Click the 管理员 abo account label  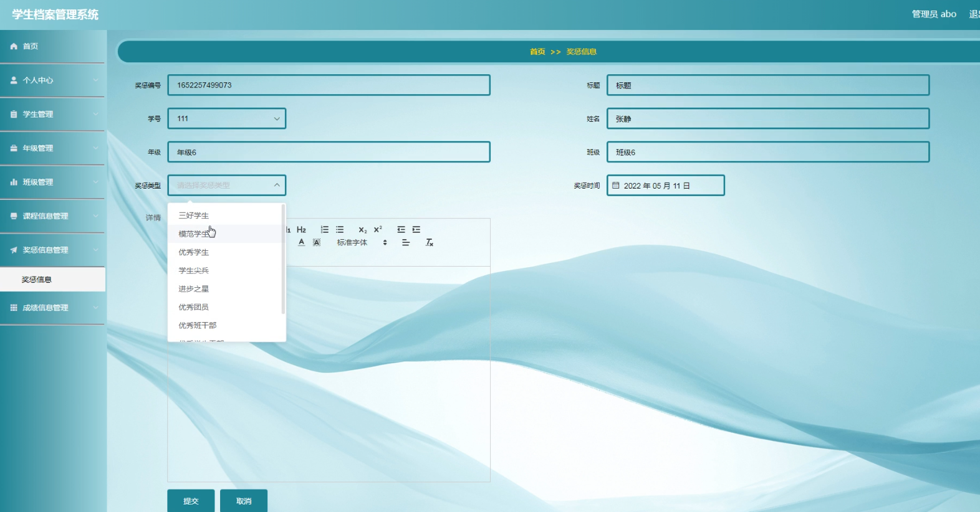934,14
